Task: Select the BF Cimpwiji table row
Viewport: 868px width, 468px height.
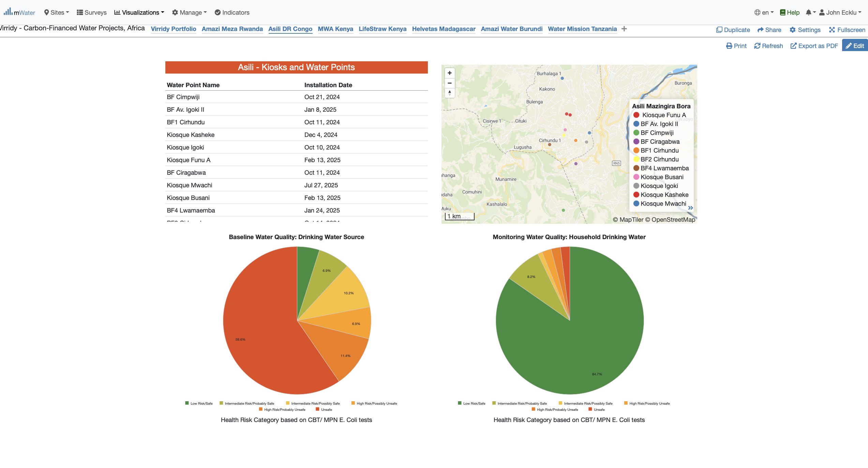Action: click(296, 97)
